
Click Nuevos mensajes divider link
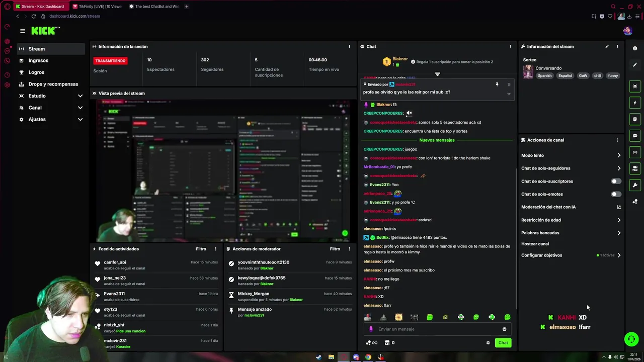[x=437, y=140]
